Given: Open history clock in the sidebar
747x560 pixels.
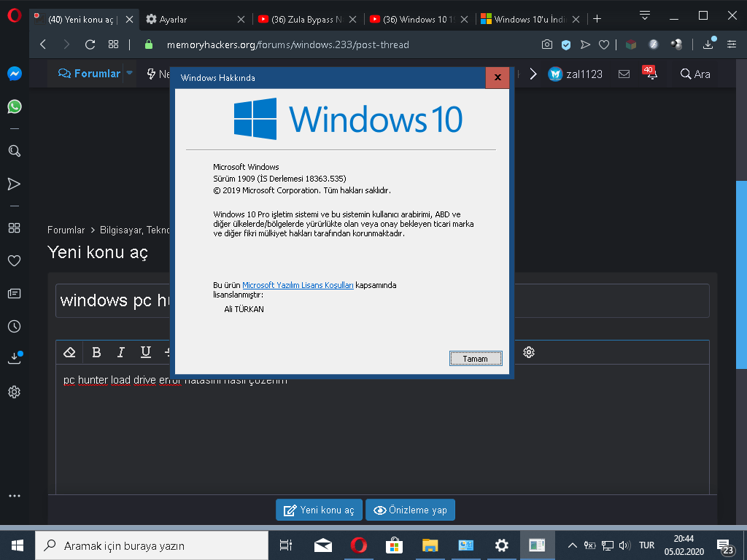Looking at the screenshot, I should (15, 326).
